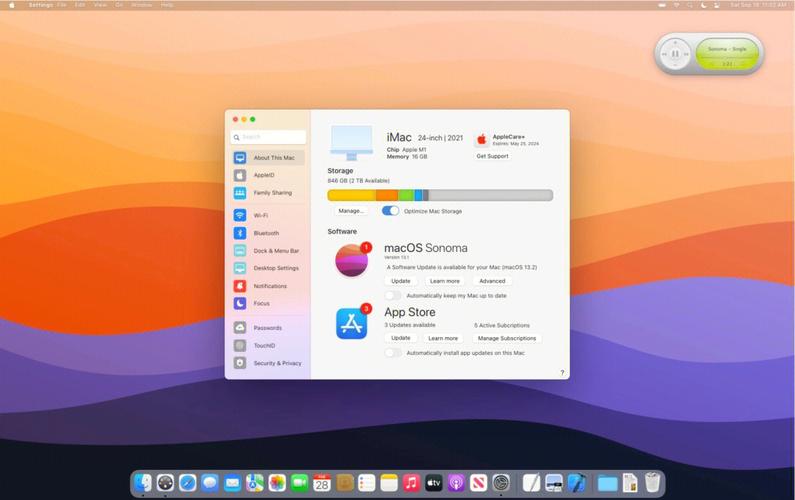Click the Manage... storage button
795x500 pixels.
tap(351, 211)
